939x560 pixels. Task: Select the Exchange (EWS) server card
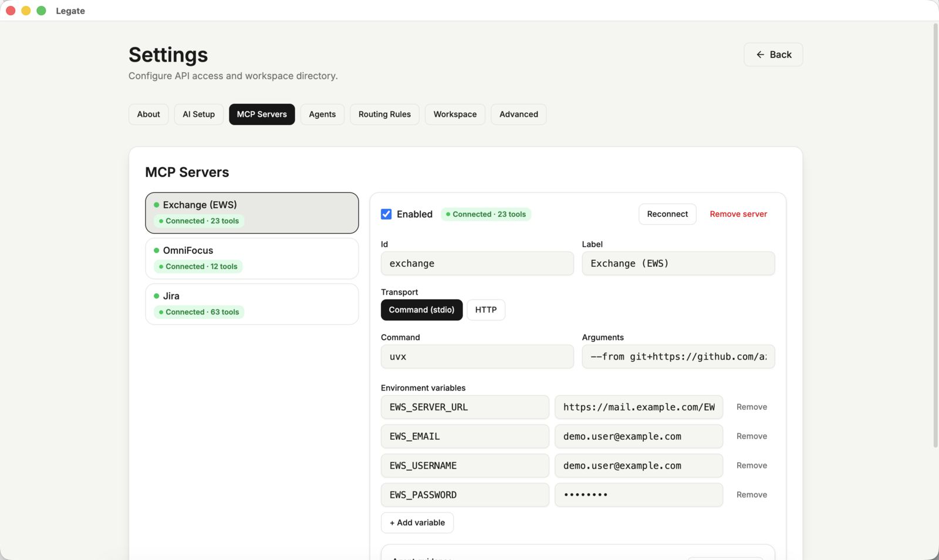[252, 213]
